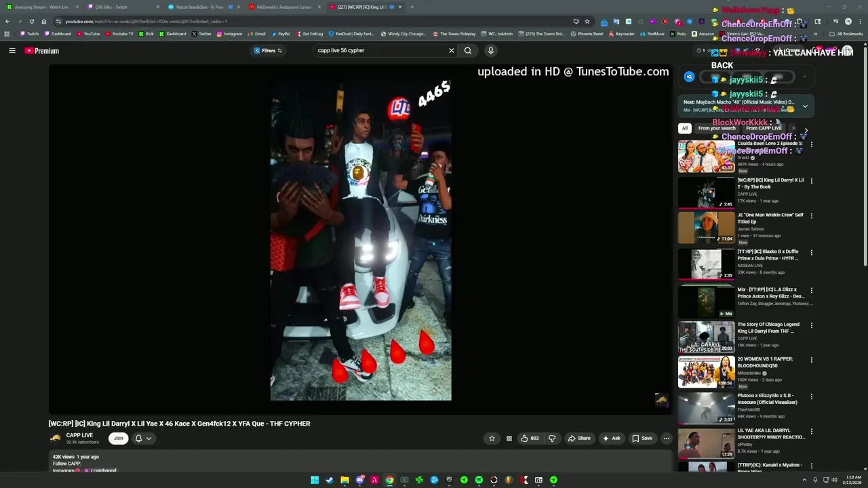
Task: Open the Instagram bookmark
Action: point(229,34)
